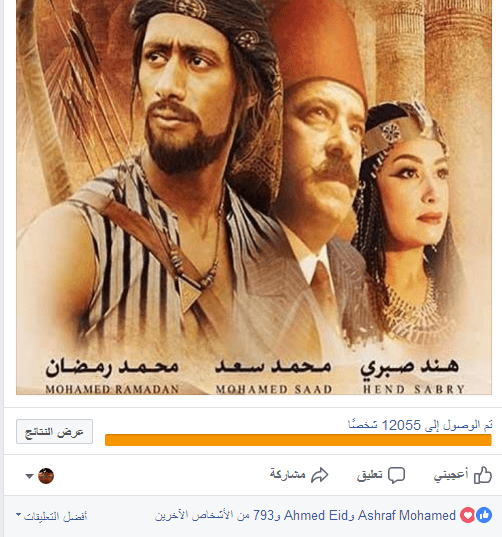Click the أعجبني Like label

[451, 475]
